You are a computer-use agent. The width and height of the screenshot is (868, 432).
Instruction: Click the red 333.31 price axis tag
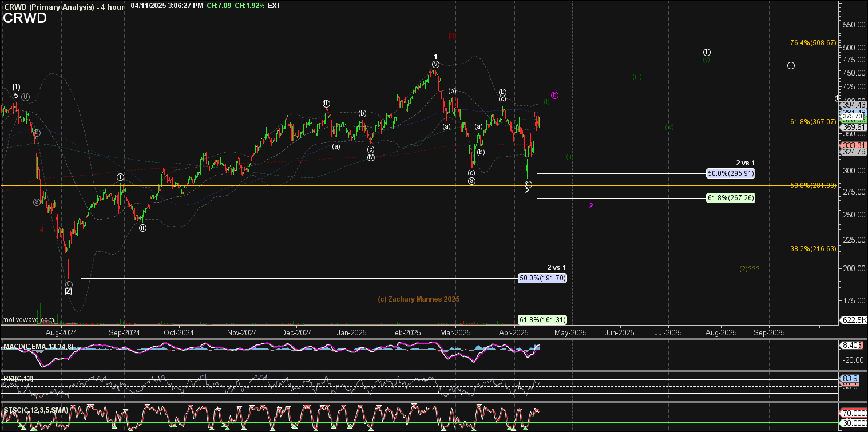tap(853, 145)
